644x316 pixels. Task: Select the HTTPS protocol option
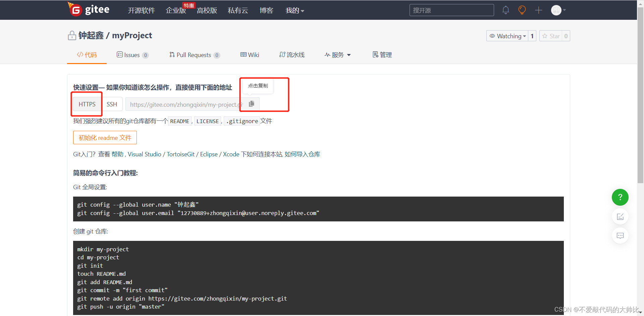pyautogui.click(x=86, y=104)
